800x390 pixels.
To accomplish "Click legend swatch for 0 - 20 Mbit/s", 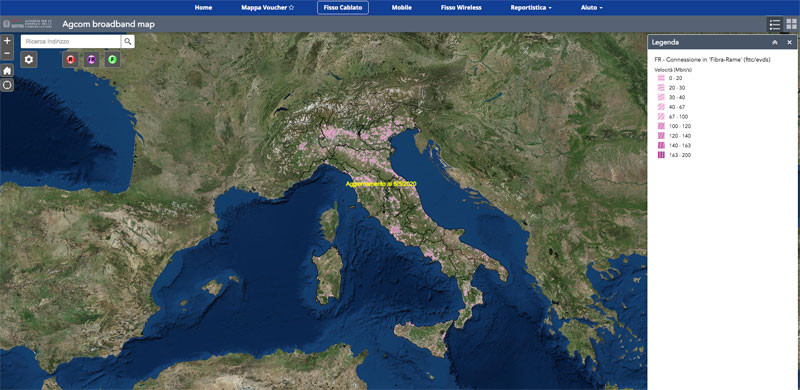I will [661, 78].
